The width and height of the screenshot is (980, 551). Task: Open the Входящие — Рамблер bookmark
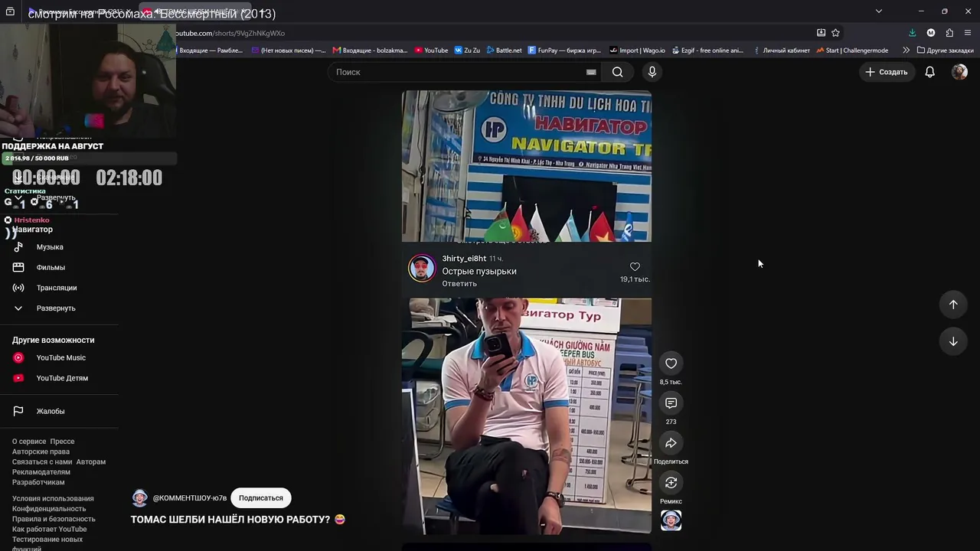pos(210,51)
